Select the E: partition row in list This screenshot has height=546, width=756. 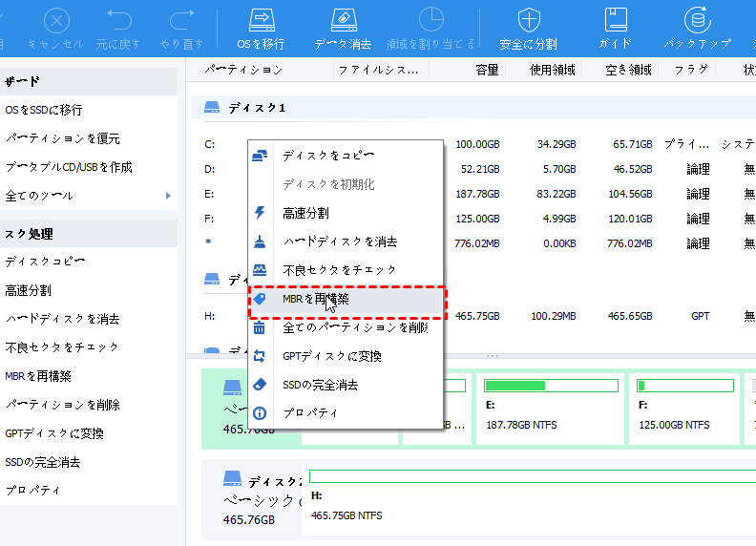point(473,194)
